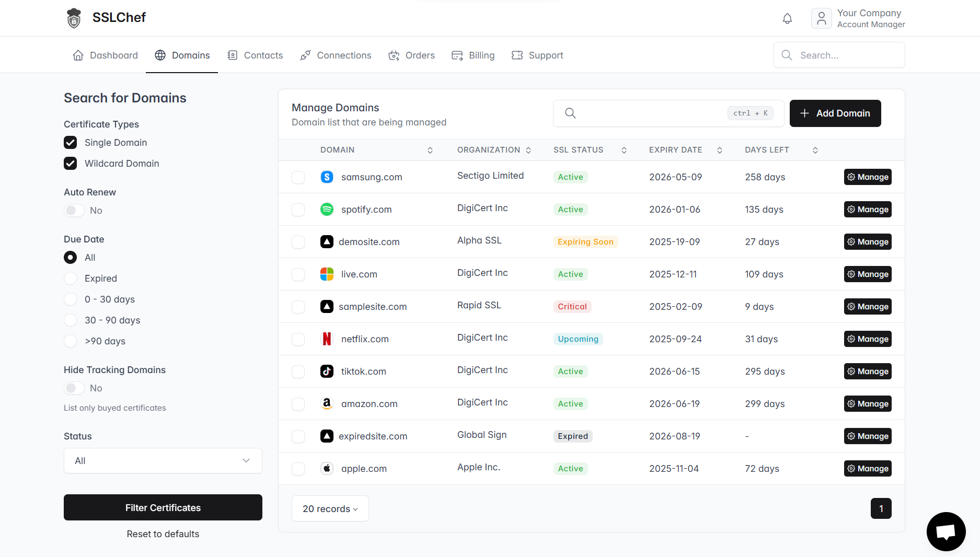Click the Expiring Soon status badge
The height and width of the screenshot is (557, 980).
pyautogui.click(x=585, y=242)
